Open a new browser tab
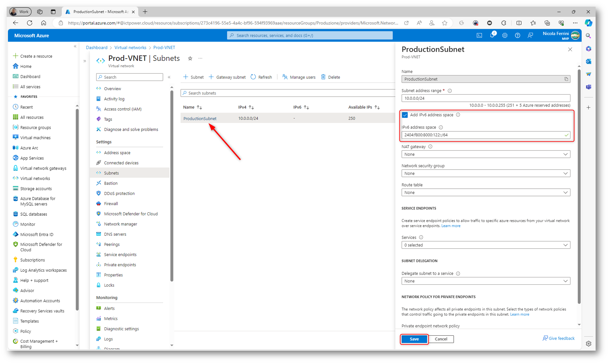 (145, 12)
